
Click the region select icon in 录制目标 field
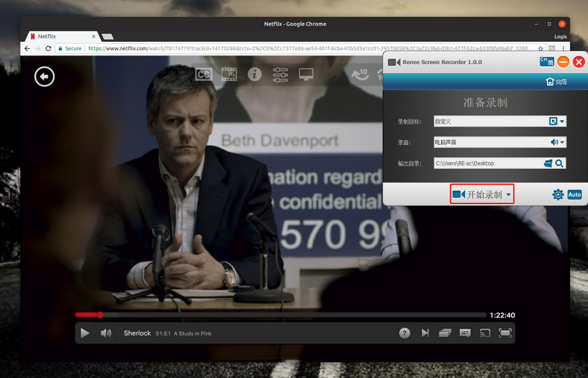553,121
